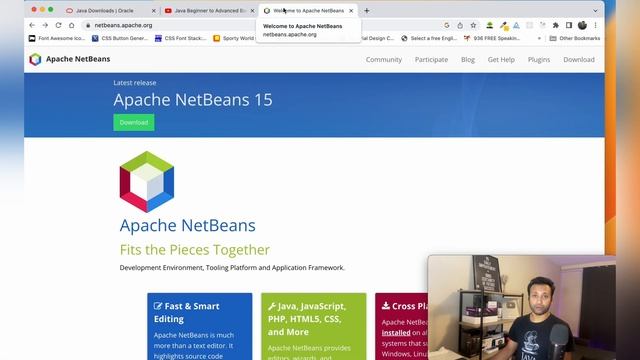Click the Latest release label

pos(135,83)
